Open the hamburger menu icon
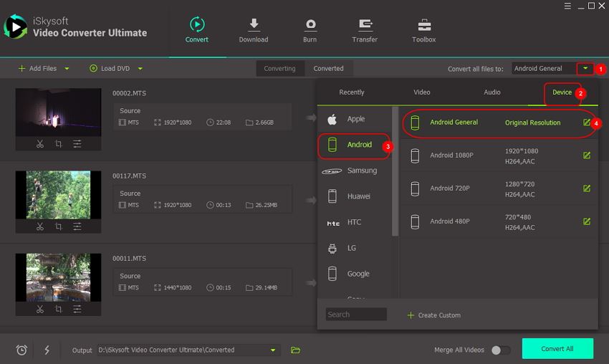The height and width of the screenshot is (364, 609). click(567, 6)
